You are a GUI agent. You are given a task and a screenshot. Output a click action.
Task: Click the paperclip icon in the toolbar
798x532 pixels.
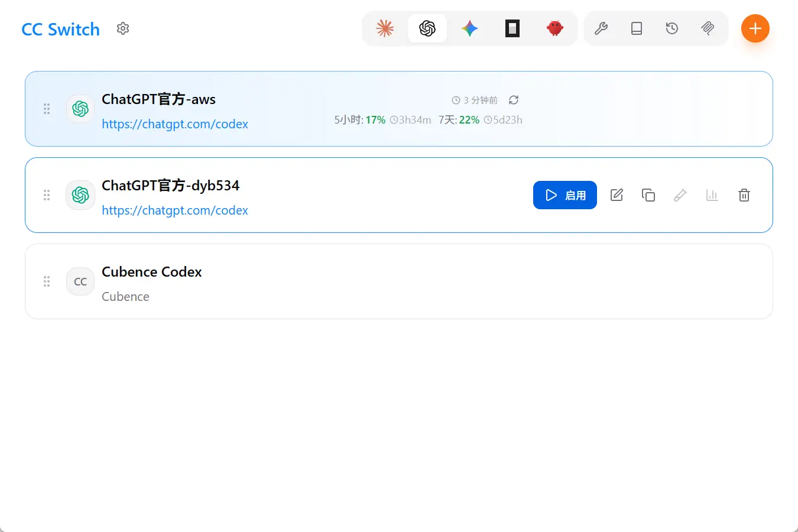pos(708,28)
